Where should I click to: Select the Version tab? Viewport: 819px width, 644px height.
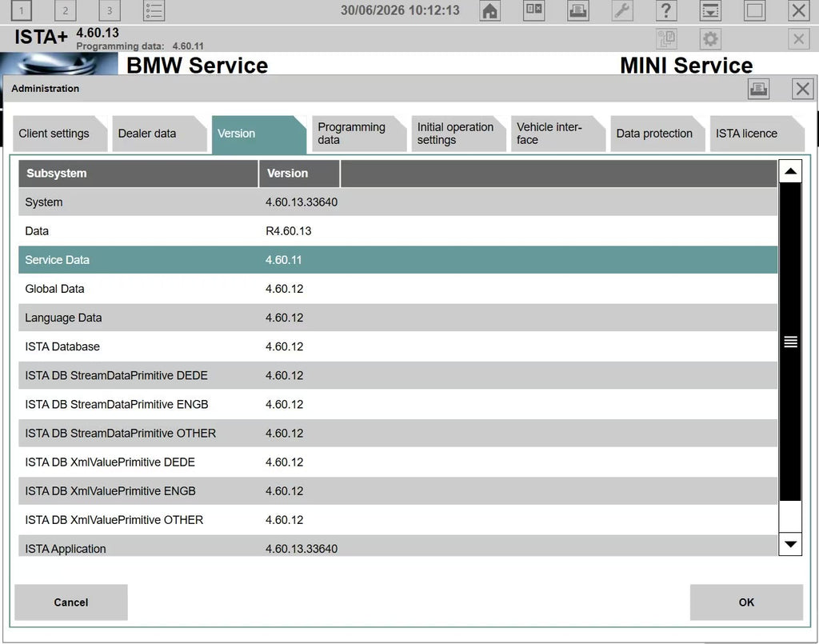click(x=258, y=134)
